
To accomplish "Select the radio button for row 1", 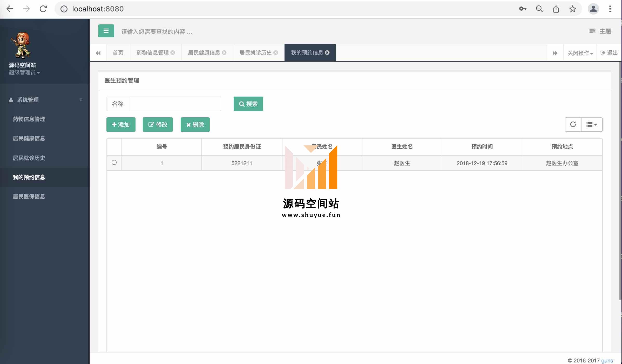I will 114,163.
